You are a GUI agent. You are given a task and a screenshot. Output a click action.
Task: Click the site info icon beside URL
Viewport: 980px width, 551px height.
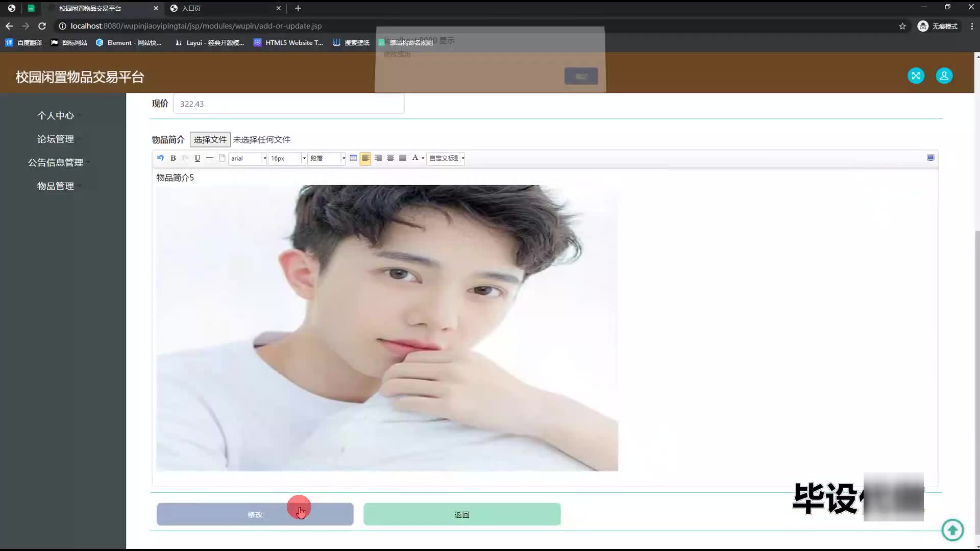point(62,26)
